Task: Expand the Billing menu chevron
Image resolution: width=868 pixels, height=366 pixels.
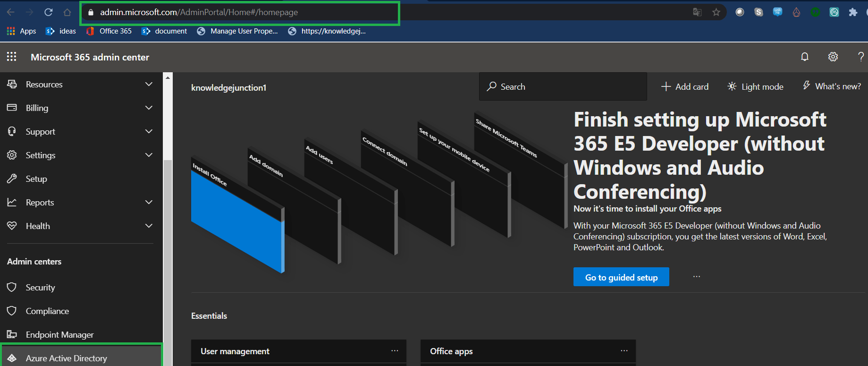Action: click(149, 108)
